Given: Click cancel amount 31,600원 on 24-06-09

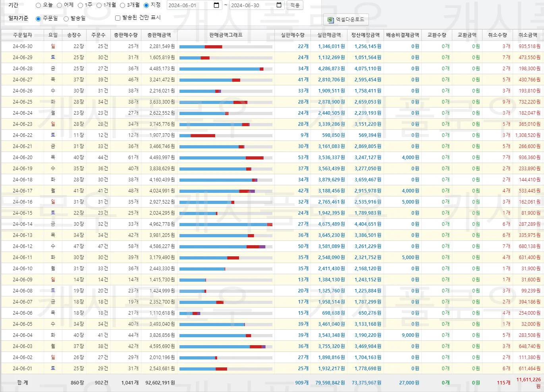Looking at the screenshot, I should [531, 280].
